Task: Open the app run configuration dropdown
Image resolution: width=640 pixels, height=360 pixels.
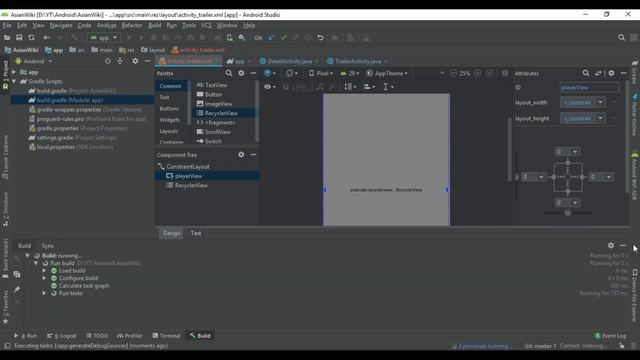Action: 104,38
